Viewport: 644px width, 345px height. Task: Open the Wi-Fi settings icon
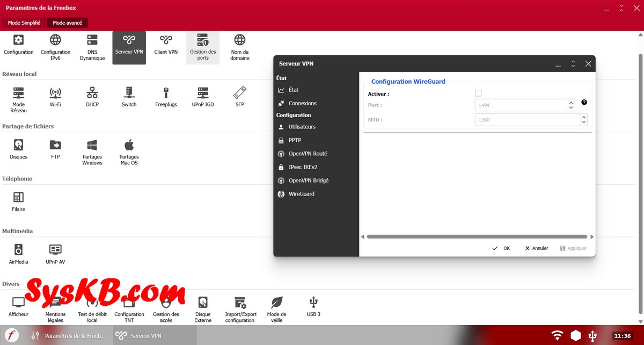point(55,97)
